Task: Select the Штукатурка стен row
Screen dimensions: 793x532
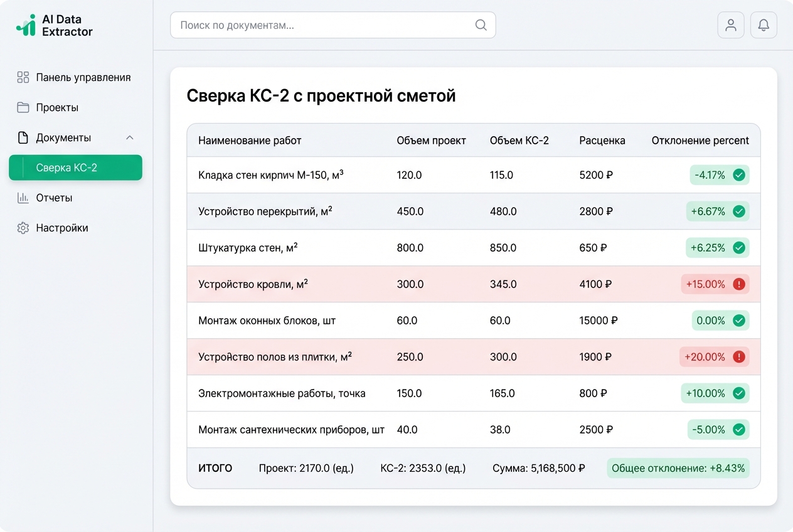Action: [x=248, y=248]
